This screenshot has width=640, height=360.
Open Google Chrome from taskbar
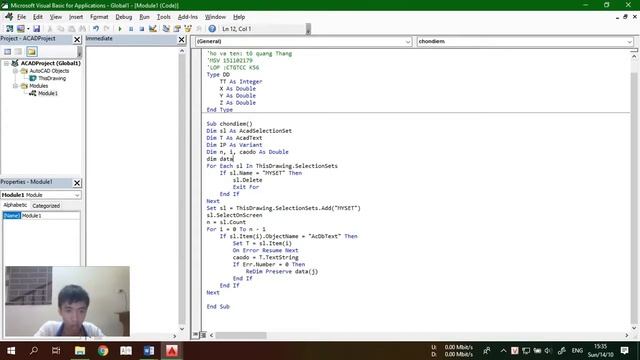coord(103,351)
